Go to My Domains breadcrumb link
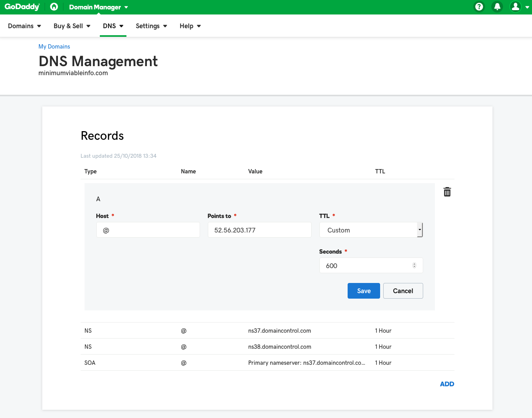Viewport: 532px width, 418px height. 54,47
